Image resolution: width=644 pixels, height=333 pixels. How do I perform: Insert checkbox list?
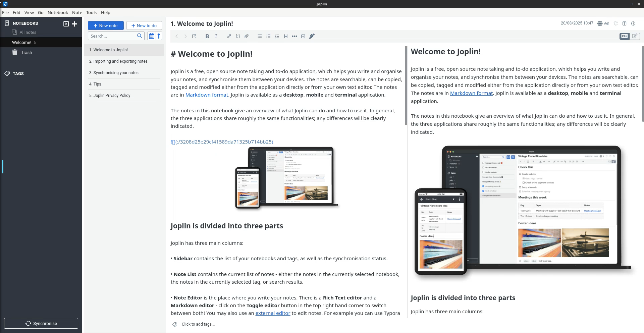[277, 36]
